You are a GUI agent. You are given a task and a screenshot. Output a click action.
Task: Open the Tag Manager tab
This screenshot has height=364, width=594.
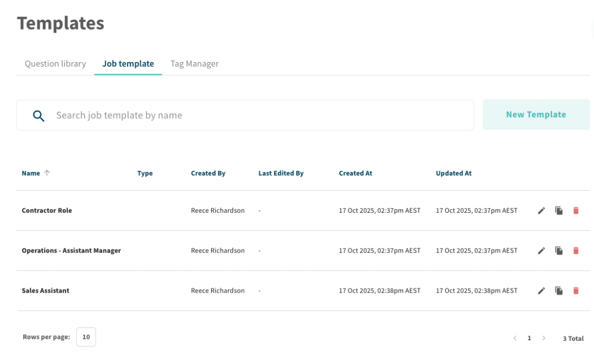point(194,64)
